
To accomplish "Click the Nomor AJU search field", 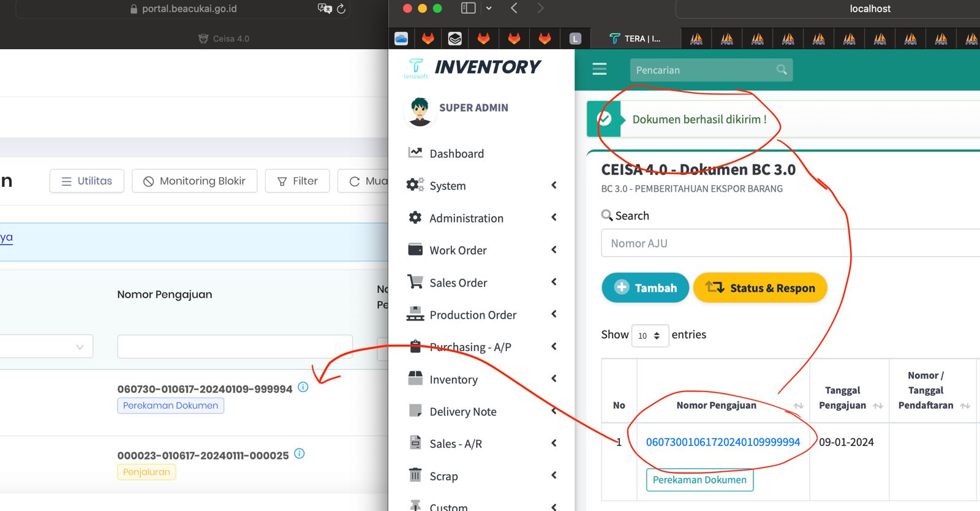I will (790, 243).
